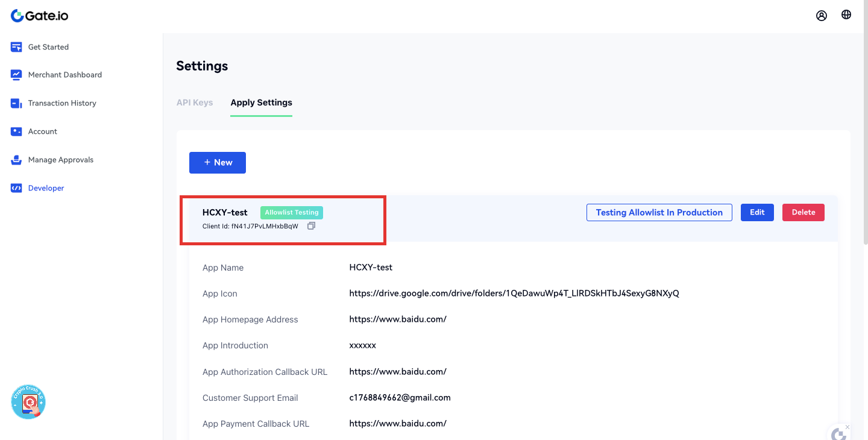Open Account in the sidebar
868x440 pixels.
click(42, 131)
